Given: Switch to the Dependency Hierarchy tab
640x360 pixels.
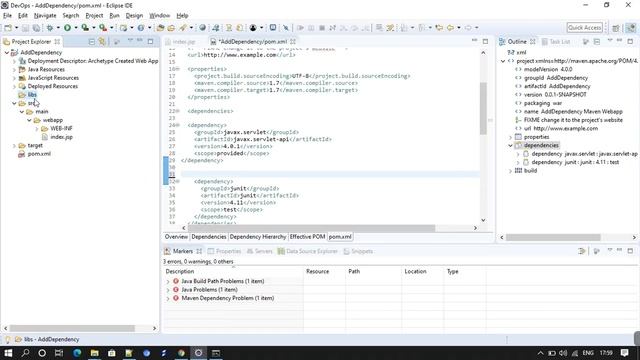Looking at the screenshot, I should click(x=258, y=237).
